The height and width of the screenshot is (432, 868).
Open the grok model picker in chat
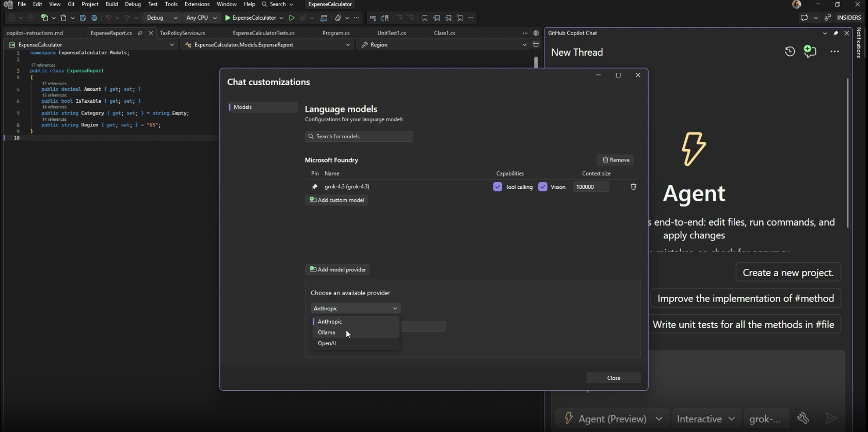[x=766, y=419]
